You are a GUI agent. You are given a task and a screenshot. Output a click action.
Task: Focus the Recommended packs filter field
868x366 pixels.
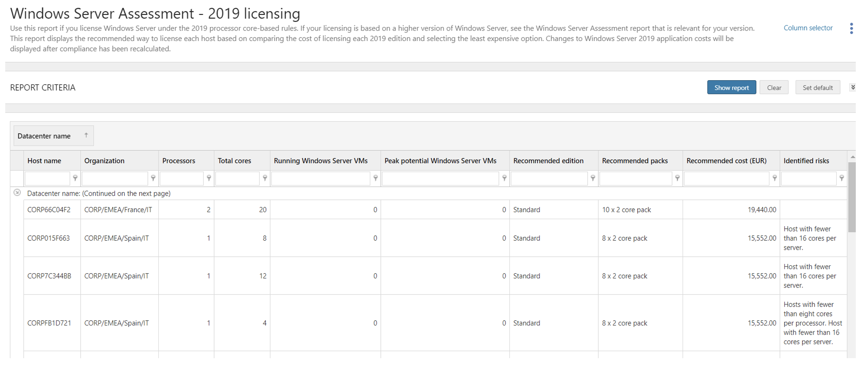(x=636, y=179)
